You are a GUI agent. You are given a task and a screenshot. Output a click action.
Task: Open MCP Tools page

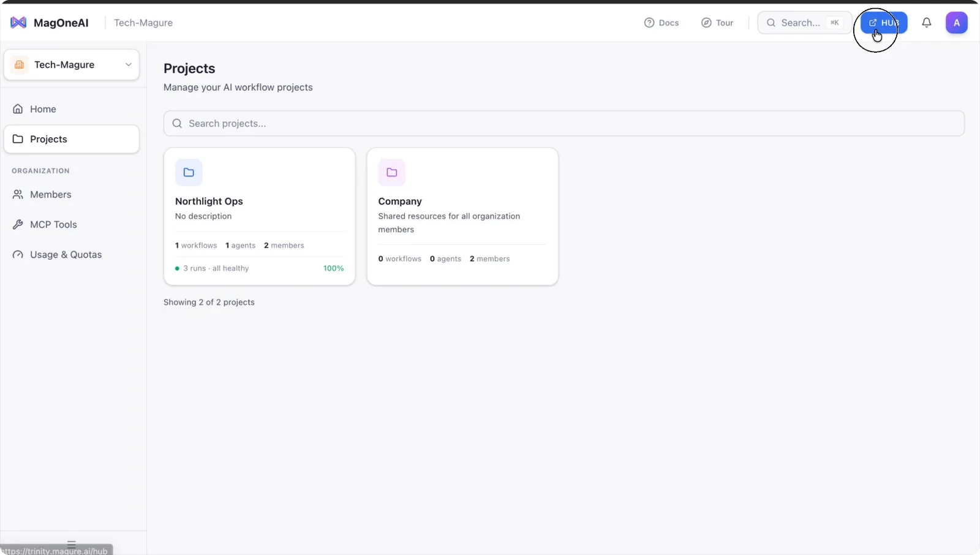(72, 224)
